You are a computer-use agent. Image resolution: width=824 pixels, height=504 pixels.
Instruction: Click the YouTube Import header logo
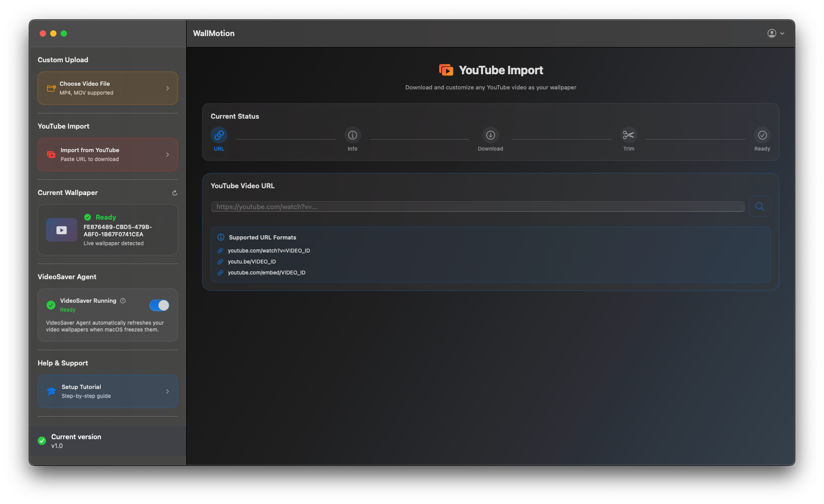pos(446,70)
